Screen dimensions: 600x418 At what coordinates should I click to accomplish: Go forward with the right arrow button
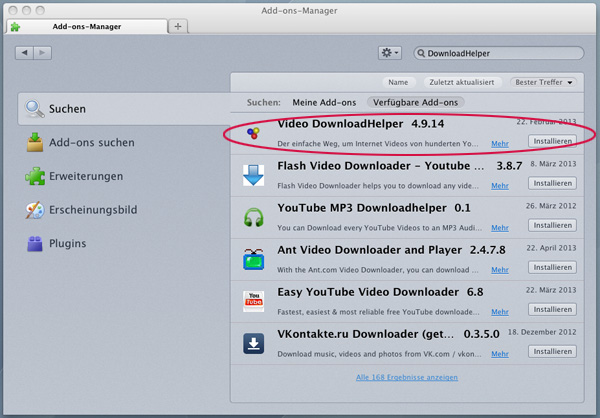click(42, 53)
